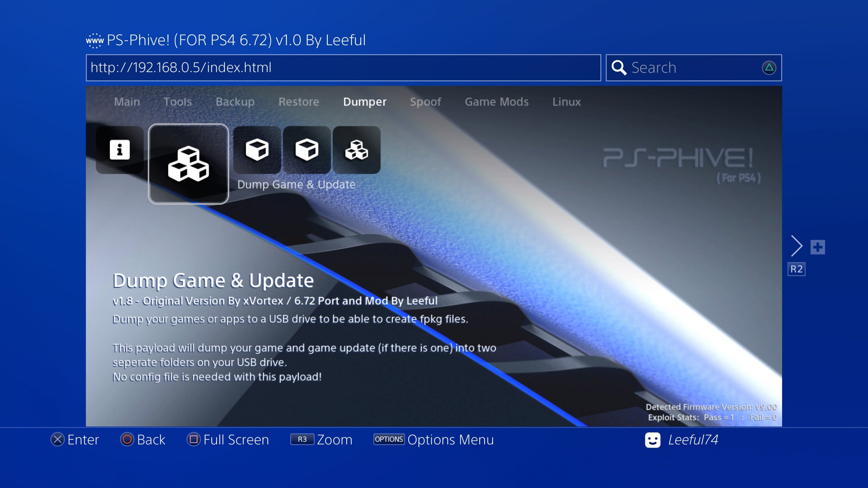Click the right chevron next-page arrow
The height and width of the screenshot is (488, 868).
pyautogui.click(x=797, y=246)
